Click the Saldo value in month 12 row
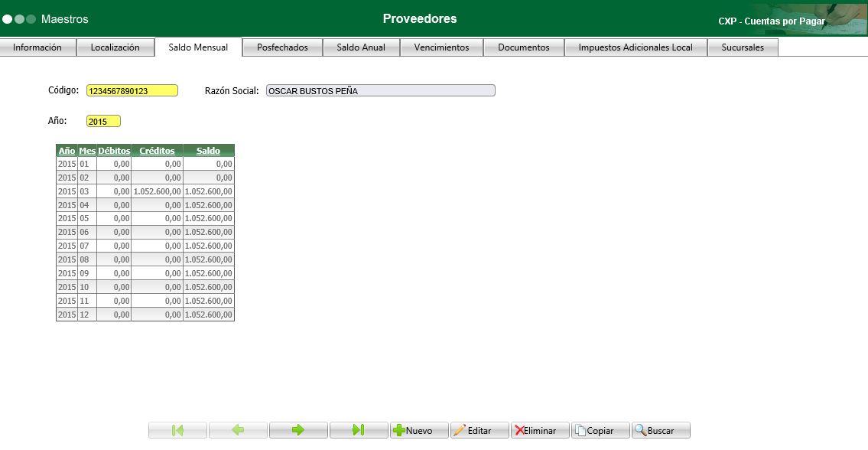The image size is (868, 450). 209,315
